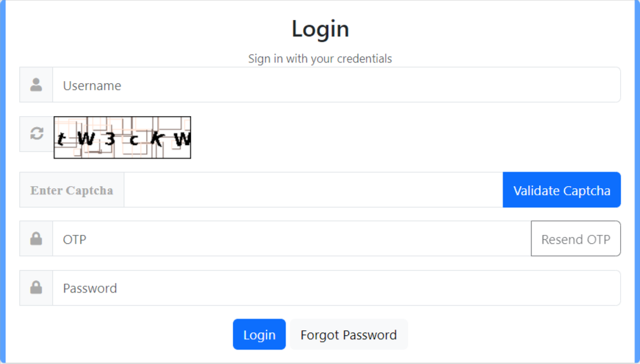Click the 'Sign in with your credentials' subtitle
This screenshot has width=640, height=364.
point(320,59)
